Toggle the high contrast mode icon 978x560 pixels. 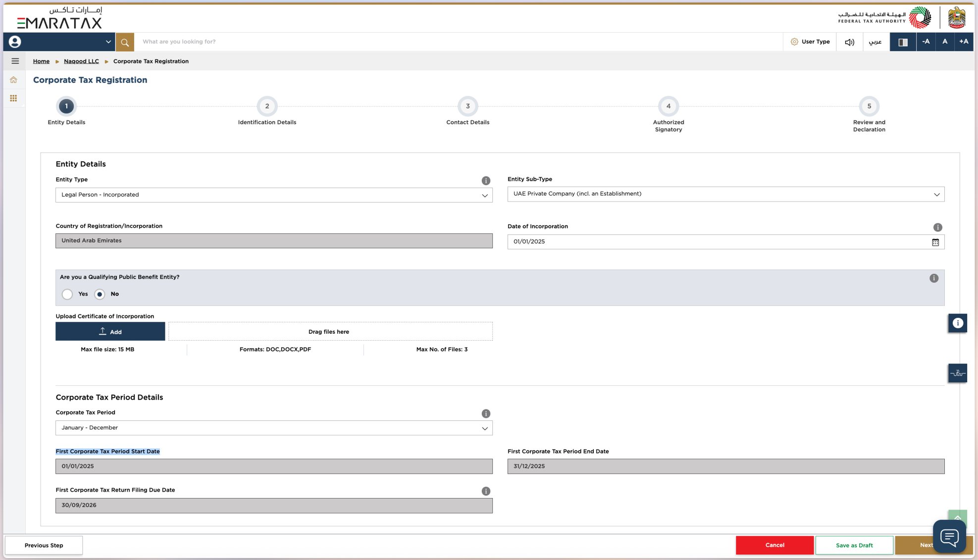pyautogui.click(x=903, y=42)
